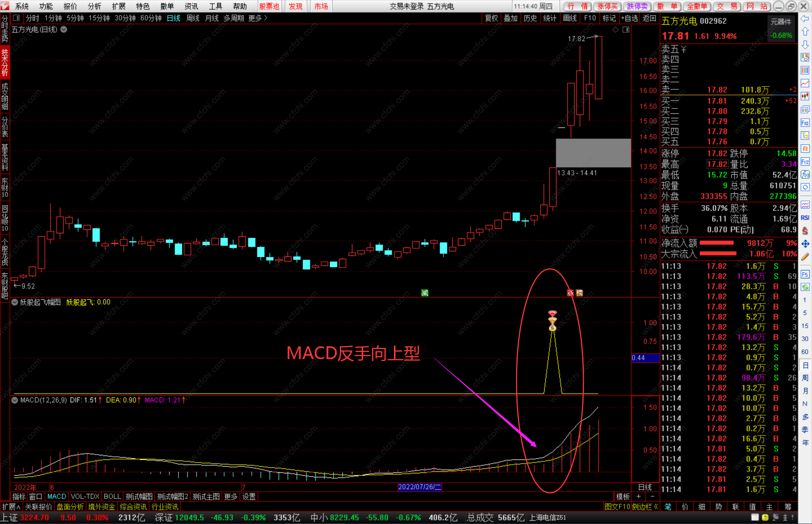
Task: Click the blue four-way move arrows icon
Action: 805,244
